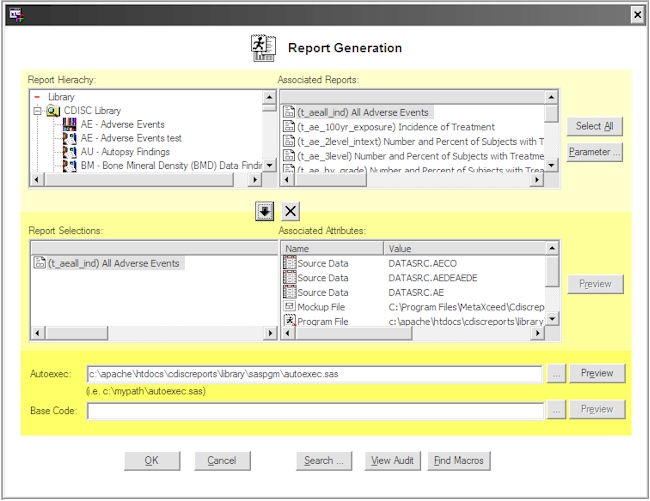Click the t_aeall_ind report icon in Associated Reports
Screen dimensions: 650x501
(289, 112)
